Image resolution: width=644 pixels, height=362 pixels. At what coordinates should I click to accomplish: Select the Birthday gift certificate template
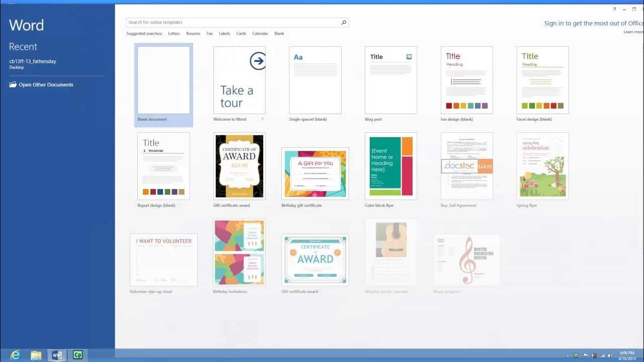pos(315,177)
